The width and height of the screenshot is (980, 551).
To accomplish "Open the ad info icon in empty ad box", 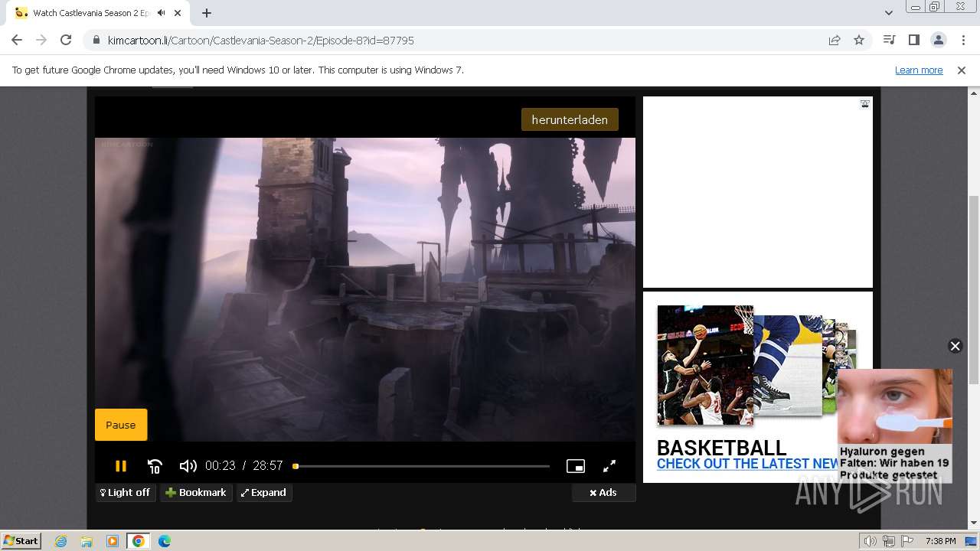I will (865, 104).
